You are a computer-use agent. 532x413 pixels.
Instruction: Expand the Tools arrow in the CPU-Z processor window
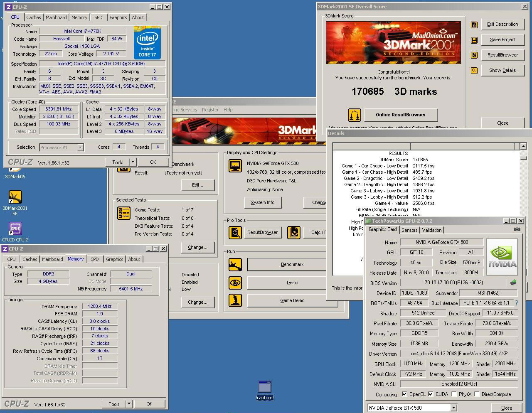pos(133,162)
